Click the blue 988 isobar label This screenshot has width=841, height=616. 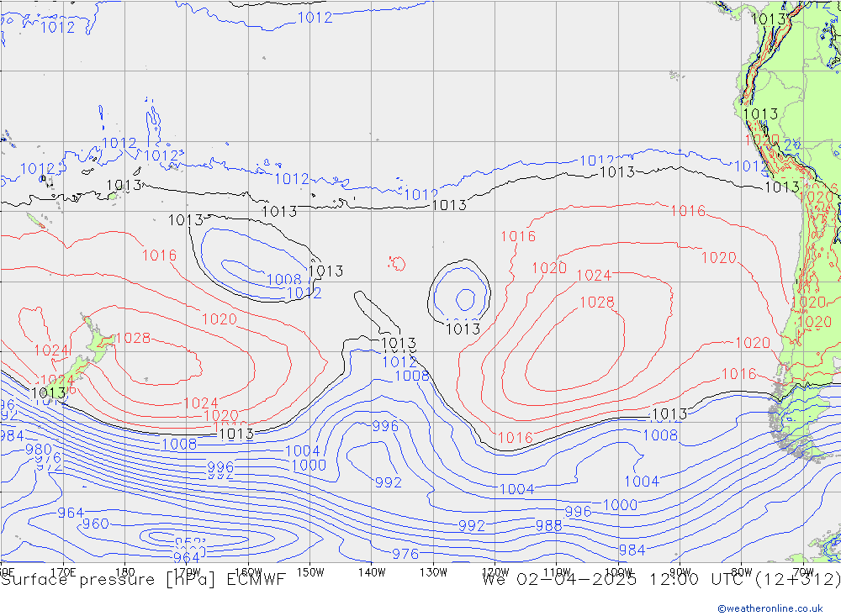tap(548, 525)
